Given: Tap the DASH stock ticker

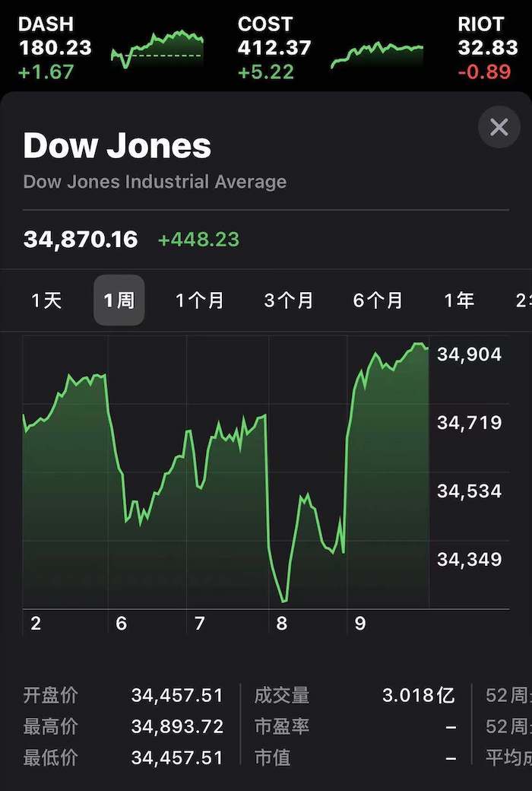Looking at the screenshot, I should pyautogui.click(x=55, y=47).
